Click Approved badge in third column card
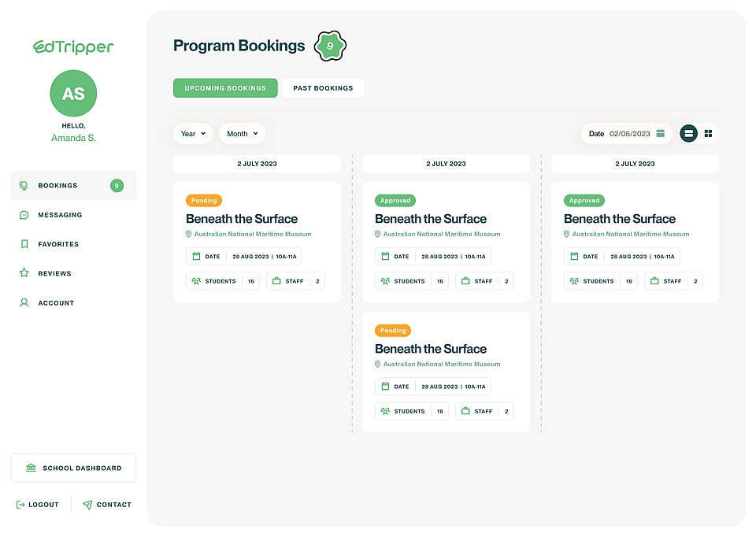 coord(584,201)
